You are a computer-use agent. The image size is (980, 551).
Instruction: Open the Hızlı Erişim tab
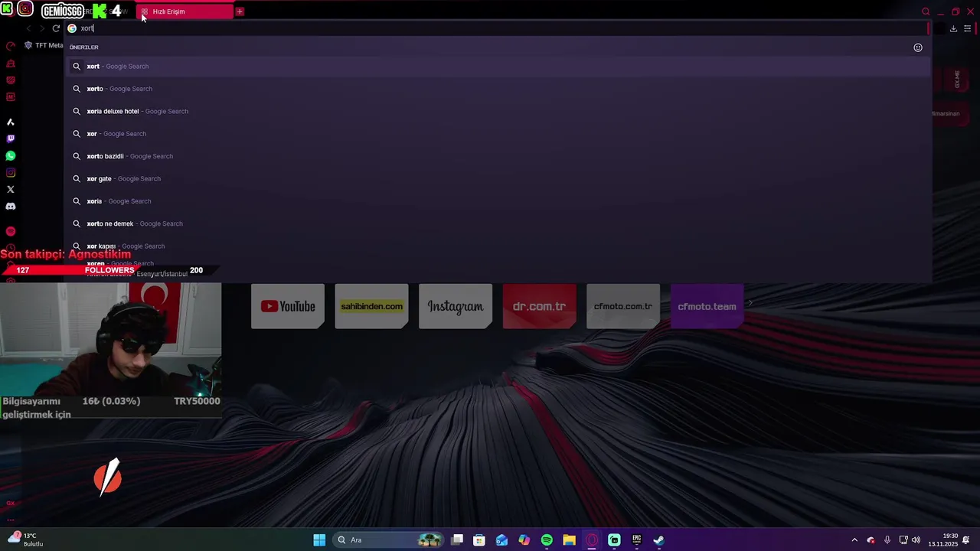click(184, 11)
